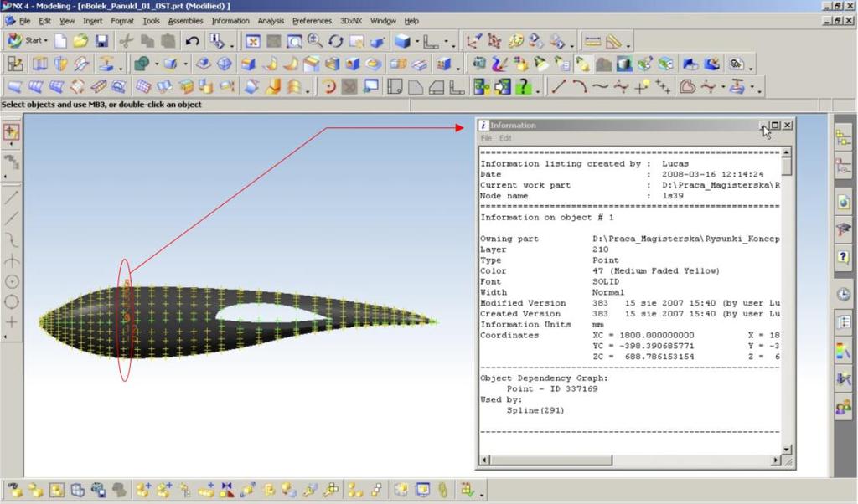Click the green question mark icon
The image size is (858, 504).
coord(524,86)
